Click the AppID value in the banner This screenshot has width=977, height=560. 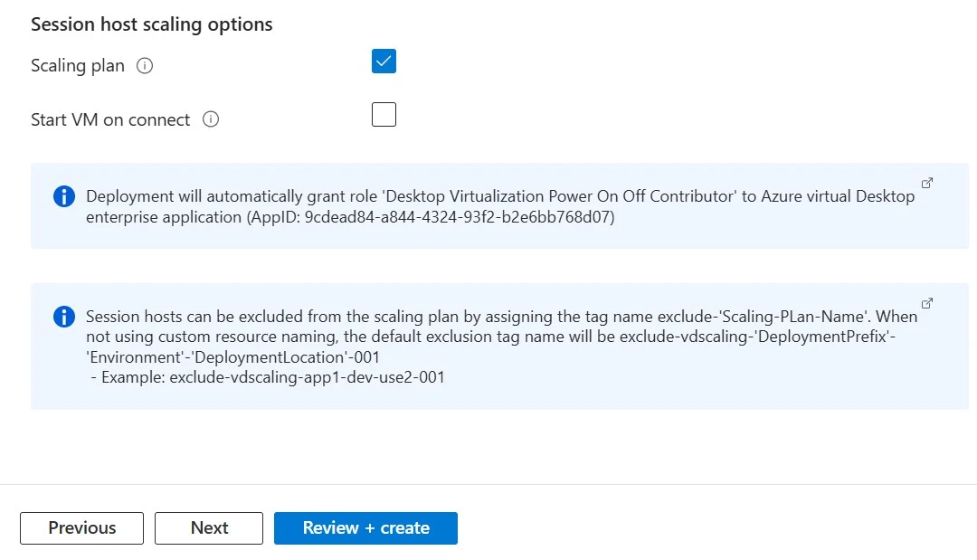460,217
